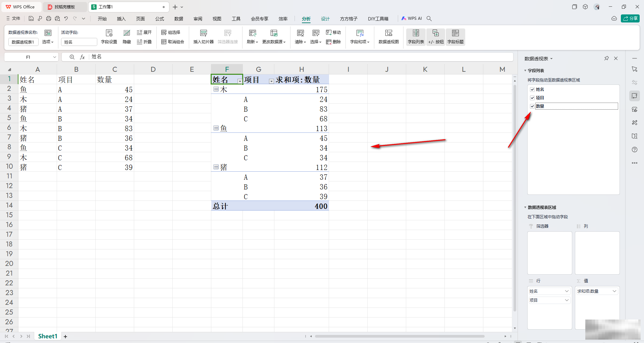Collapse the 鱼 group in pivot table
This screenshot has width=644, height=343.
216,128
